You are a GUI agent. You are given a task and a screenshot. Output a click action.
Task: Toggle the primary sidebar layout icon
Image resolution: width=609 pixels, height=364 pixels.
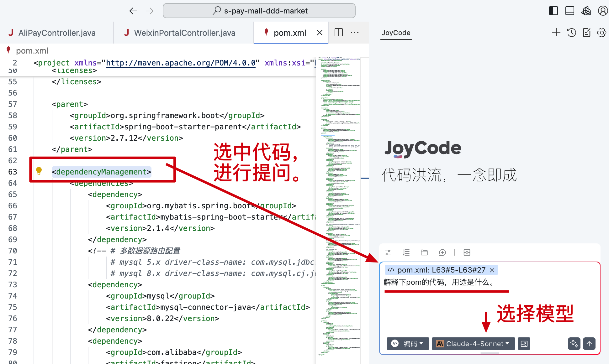coord(553,11)
